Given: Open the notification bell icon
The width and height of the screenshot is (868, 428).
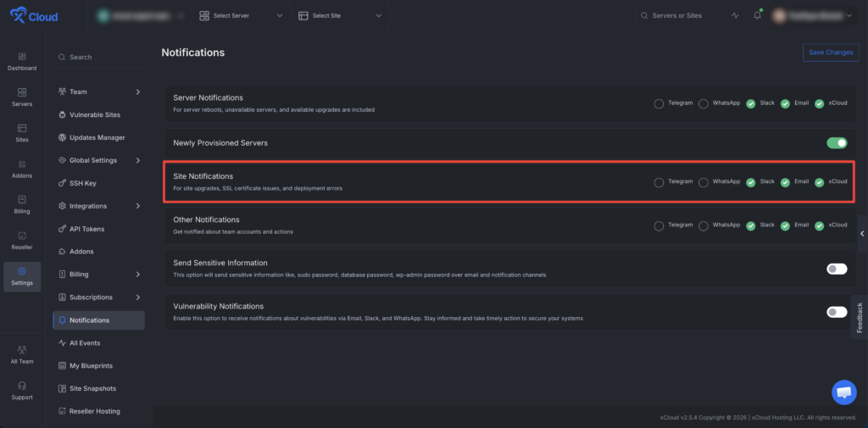Looking at the screenshot, I should coord(757,15).
